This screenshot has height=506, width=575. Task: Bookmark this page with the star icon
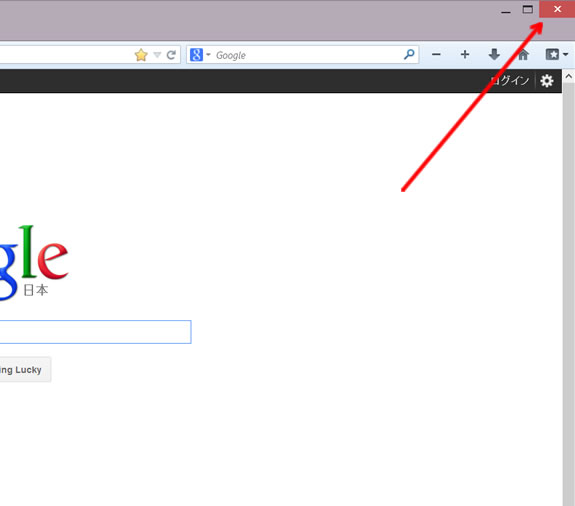141,55
